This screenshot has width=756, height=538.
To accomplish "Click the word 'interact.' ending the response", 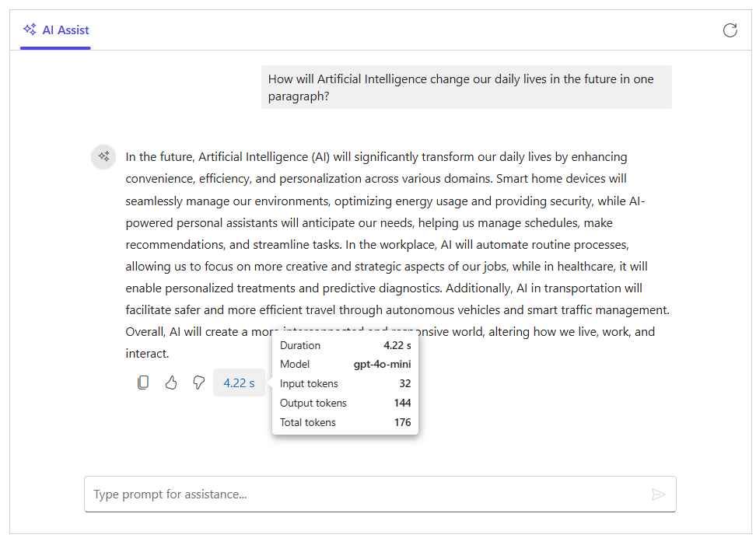I will point(147,354).
